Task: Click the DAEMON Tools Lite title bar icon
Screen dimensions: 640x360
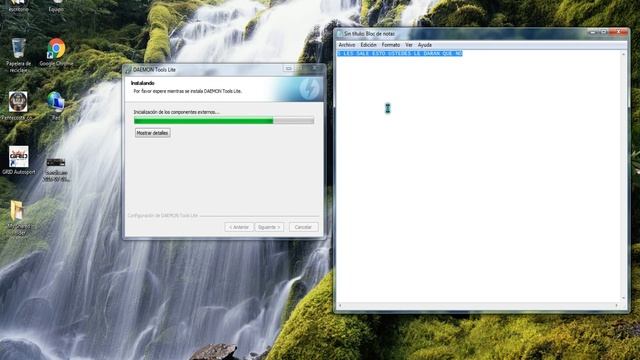Action: [x=129, y=70]
